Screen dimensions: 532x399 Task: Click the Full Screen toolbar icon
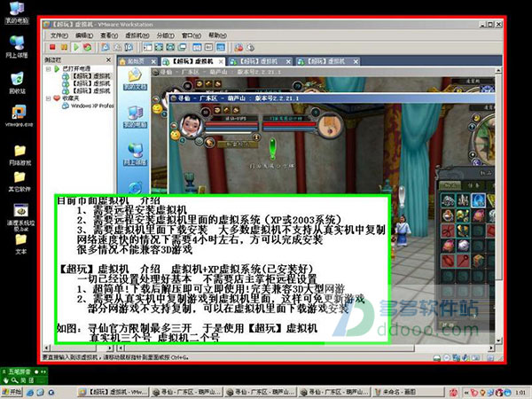tap(159, 47)
